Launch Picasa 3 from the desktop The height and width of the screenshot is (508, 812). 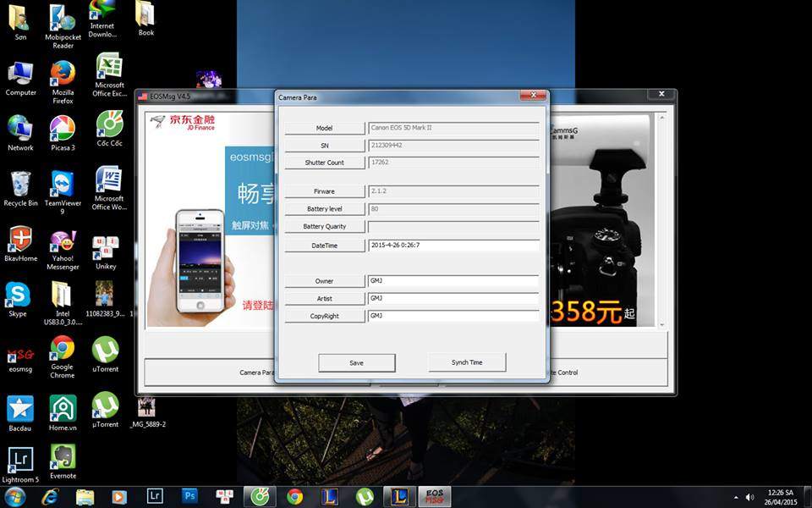pos(63,133)
